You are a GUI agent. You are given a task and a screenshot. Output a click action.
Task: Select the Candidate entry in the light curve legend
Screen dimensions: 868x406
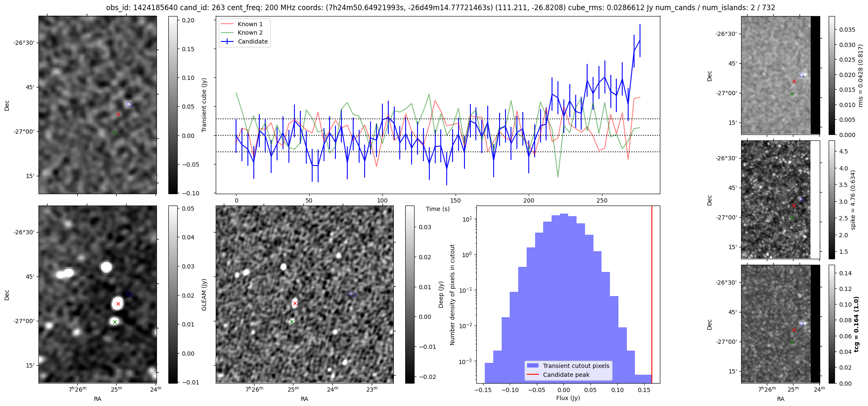[253, 41]
